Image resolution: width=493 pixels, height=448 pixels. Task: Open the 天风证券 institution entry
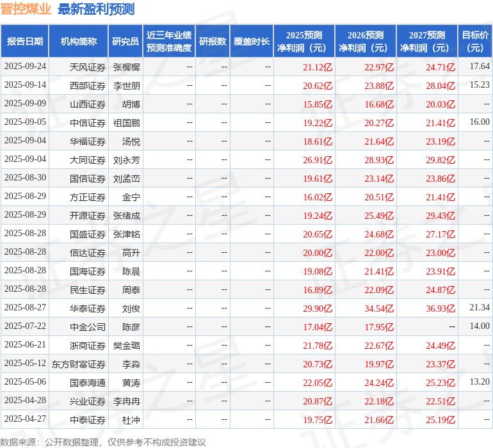point(88,67)
